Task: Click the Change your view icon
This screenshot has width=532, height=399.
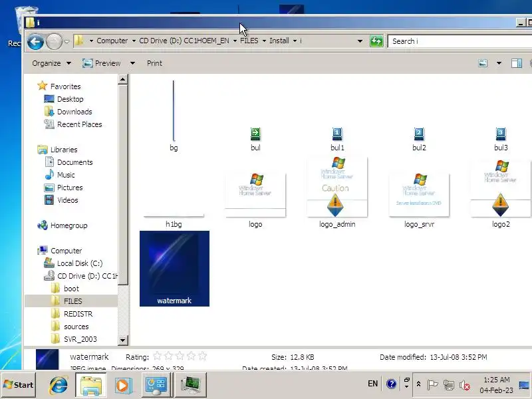Action: (483, 63)
